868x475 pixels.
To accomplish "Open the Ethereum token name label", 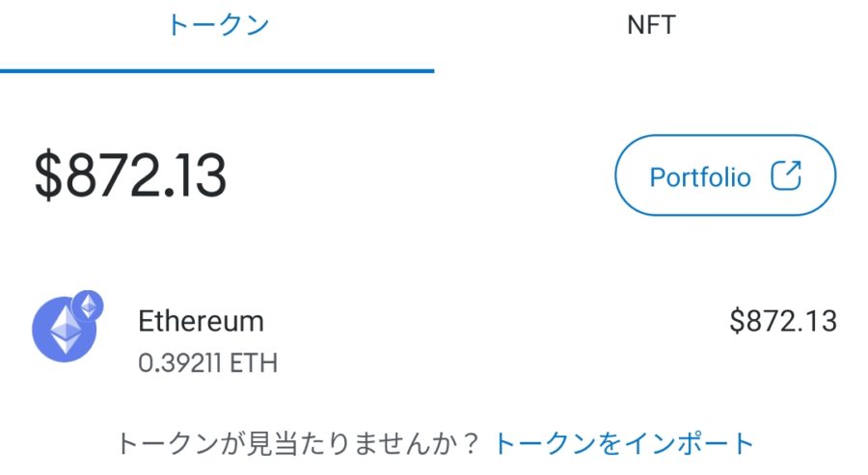I will pyautogui.click(x=201, y=321).
